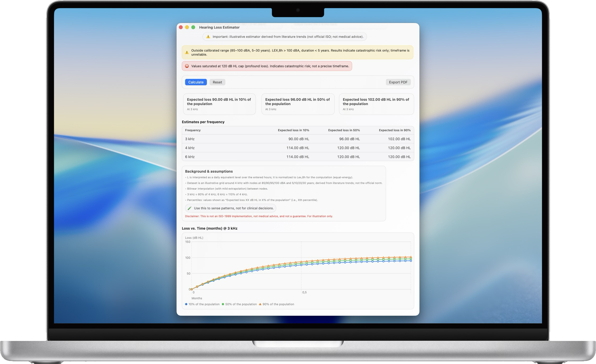
Task: Click the Hearing Loss Estimator title bar
Action: coord(220,27)
